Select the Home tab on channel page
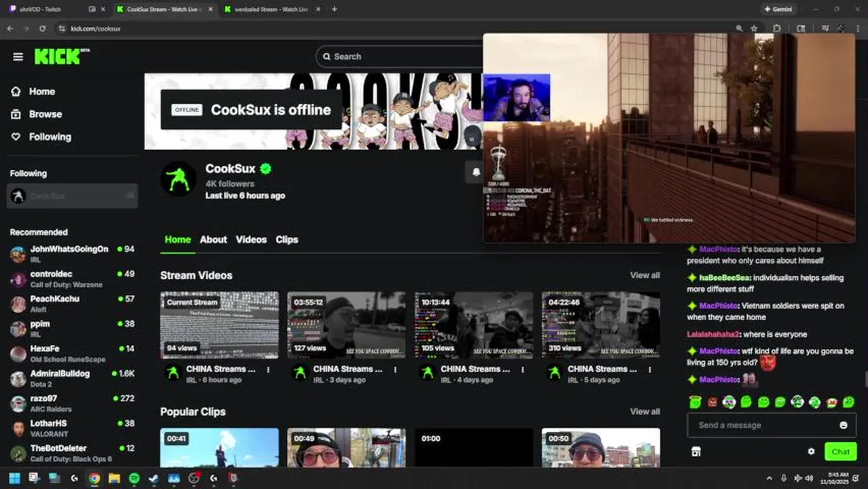The height and width of the screenshot is (489, 868). (x=177, y=240)
